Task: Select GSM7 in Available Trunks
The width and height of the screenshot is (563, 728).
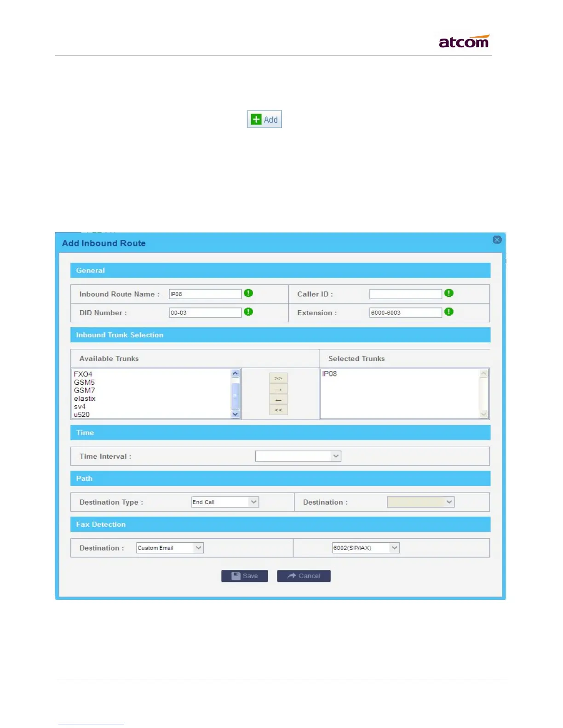Action: (x=84, y=390)
